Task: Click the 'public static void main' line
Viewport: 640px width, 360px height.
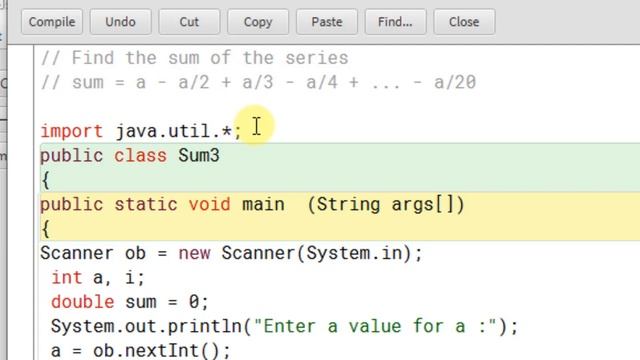Action: click(252, 204)
